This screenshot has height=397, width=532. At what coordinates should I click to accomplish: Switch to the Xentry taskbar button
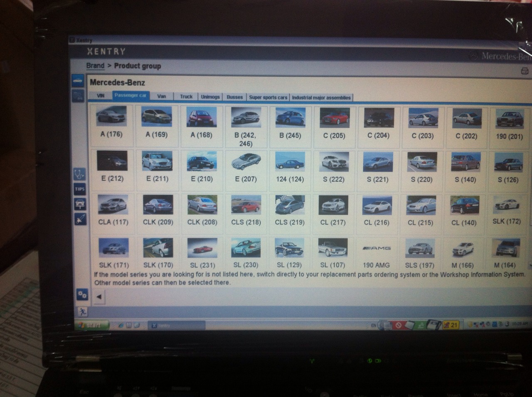click(176, 326)
